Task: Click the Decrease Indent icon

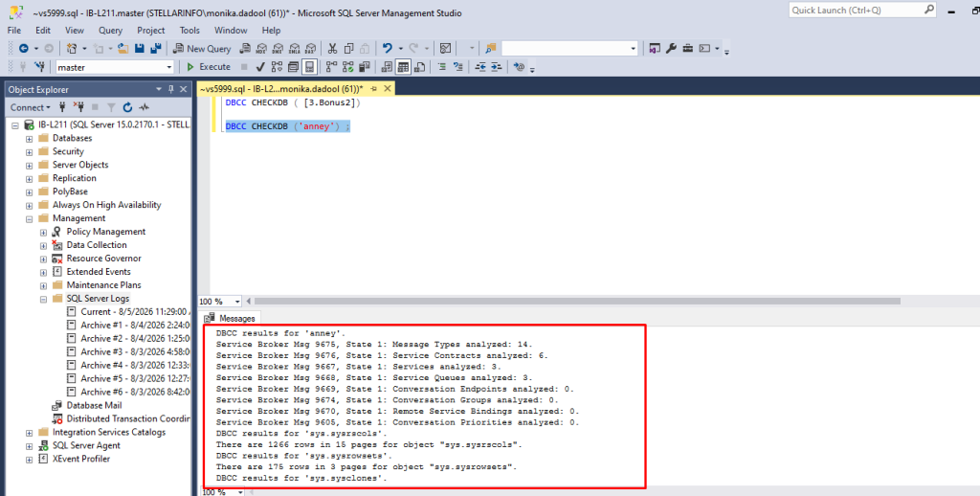Action: coord(480,67)
